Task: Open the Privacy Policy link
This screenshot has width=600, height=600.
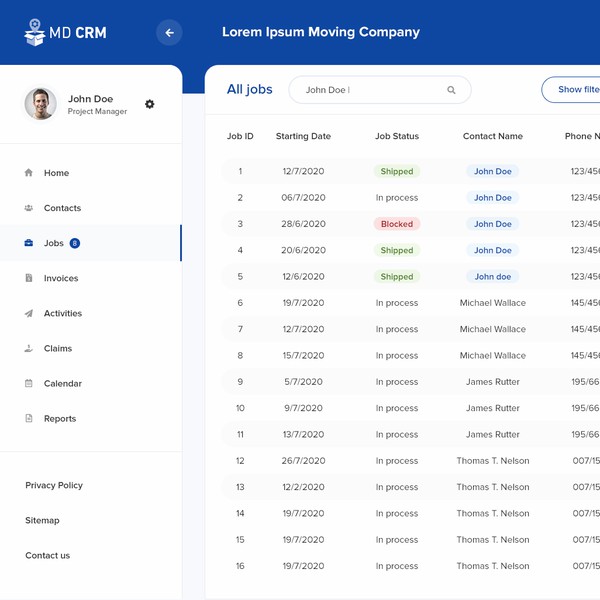Action: click(54, 485)
